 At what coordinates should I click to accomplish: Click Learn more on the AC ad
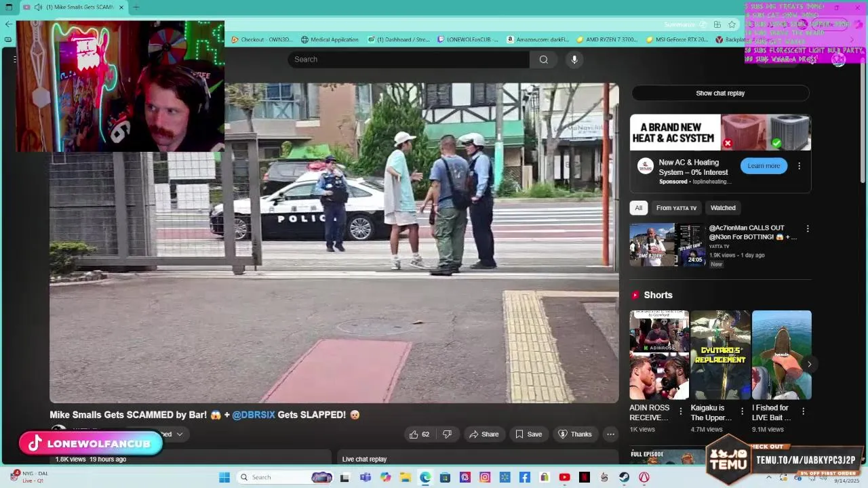[764, 166]
